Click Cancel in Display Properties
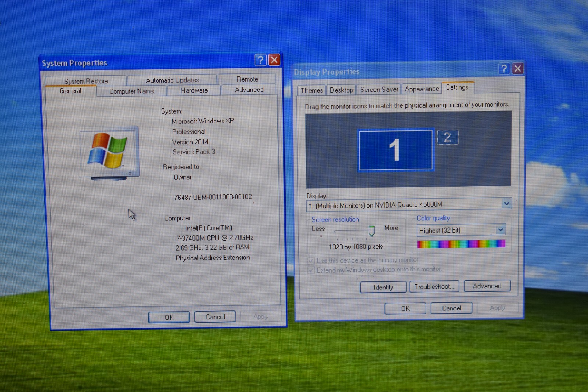 point(451,308)
